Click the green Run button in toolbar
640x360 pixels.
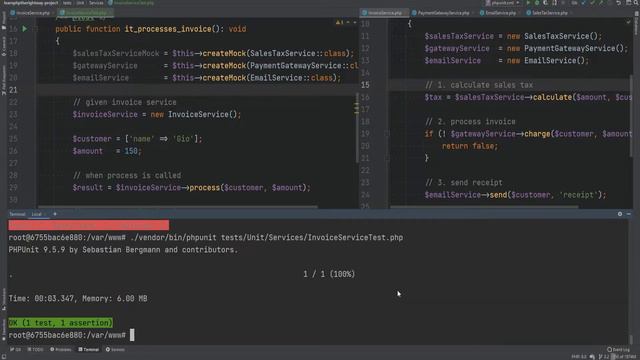[528, 3]
